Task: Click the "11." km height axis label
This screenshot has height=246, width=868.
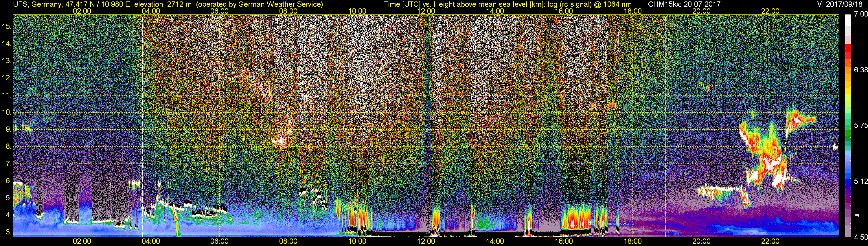Action: (6, 95)
